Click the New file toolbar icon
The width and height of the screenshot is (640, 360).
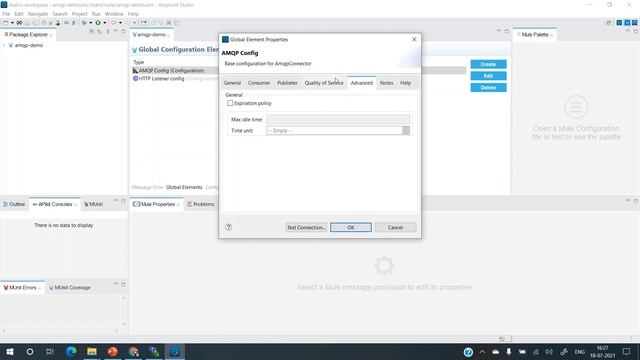(x=6, y=23)
